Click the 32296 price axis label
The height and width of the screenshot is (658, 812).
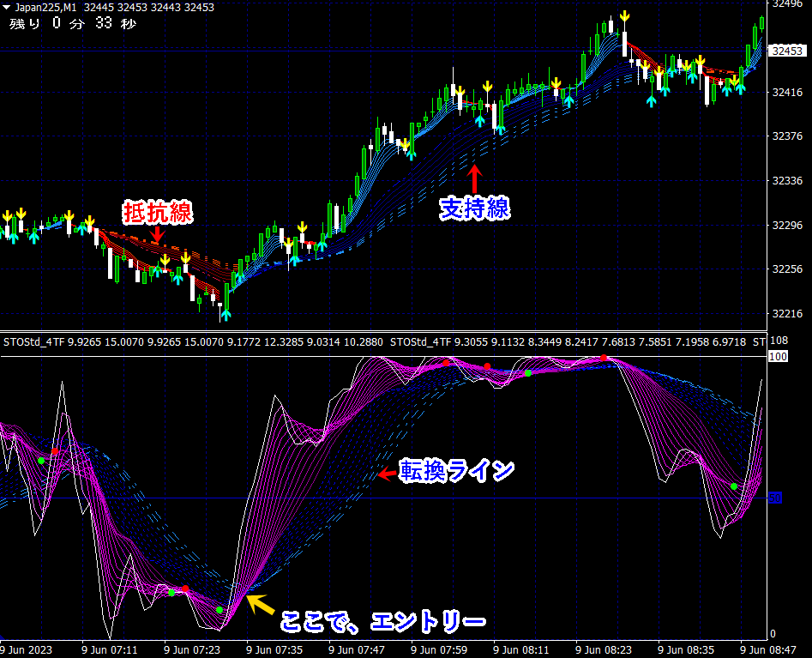[x=787, y=226]
